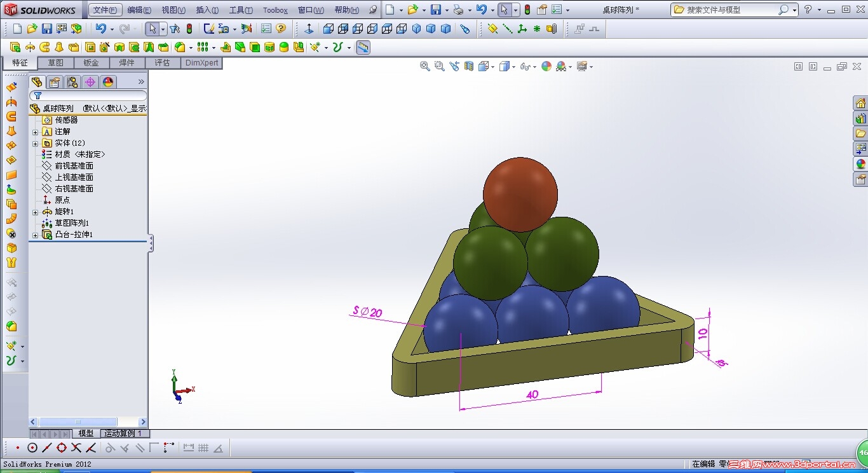The width and height of the screenshot is (868, 473).
Task: Open the ConfigurationManager tab icon
Action: [72, 81]
